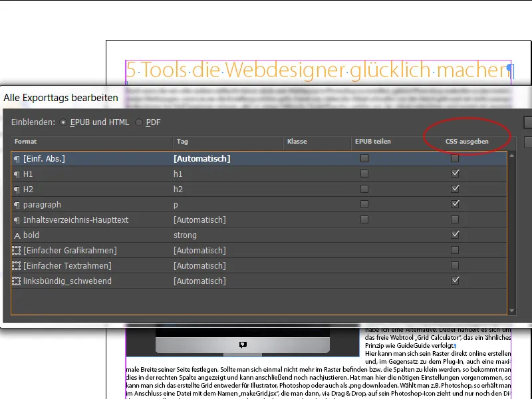Toggle EPUB teilen for Inhaltsverzeichnis-Haupttext
Image resolution: width=532 pixels, height=399 pixels.
364,219
